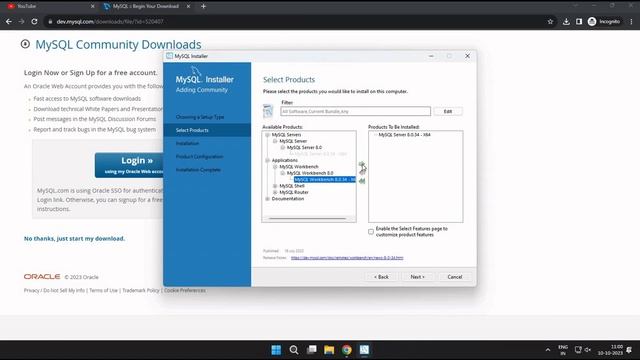Go to Installation step in sidebar
The height and width of the screenshot is (360, 640).
[187, 143]
